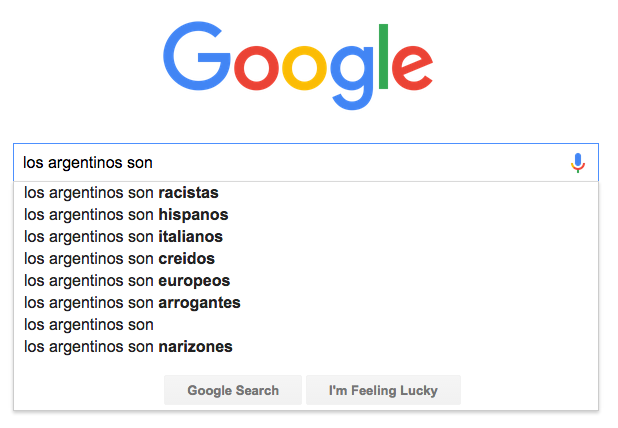Image resolution: width=618 pixels, height=428 pixels.
Task: Open the Google logo homepage link
Action: click(298, 66)
